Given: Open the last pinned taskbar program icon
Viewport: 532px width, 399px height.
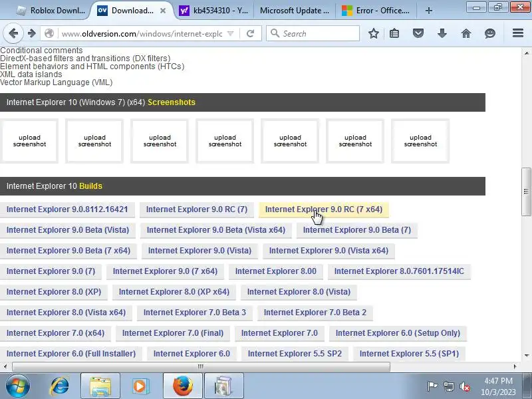Looking at the screenshot, I should tap(224, 386).
